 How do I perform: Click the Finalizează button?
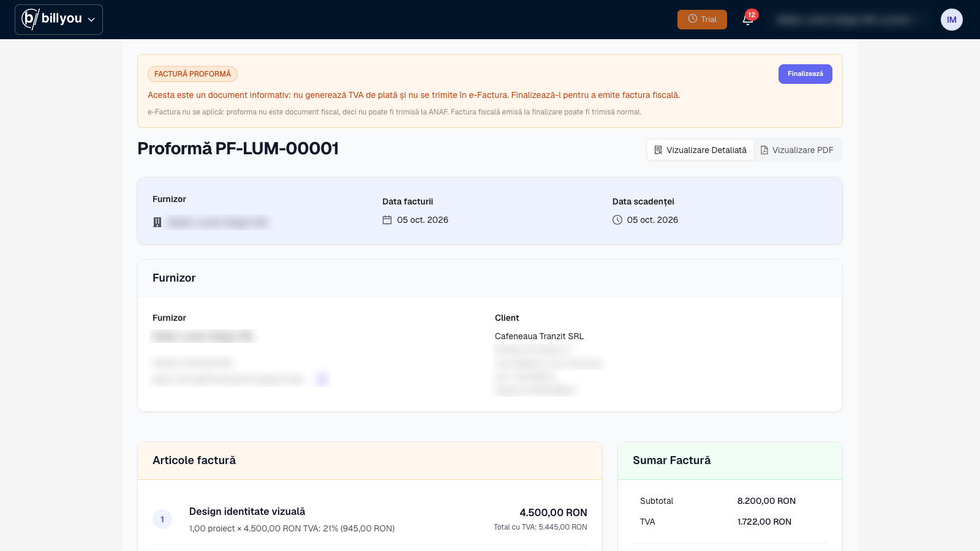[805, 74]
